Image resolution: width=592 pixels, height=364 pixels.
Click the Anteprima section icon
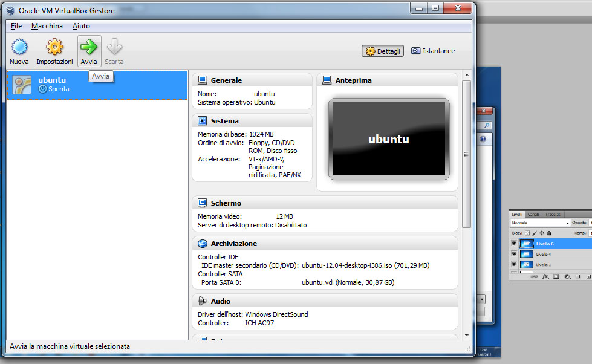(327, 80)
